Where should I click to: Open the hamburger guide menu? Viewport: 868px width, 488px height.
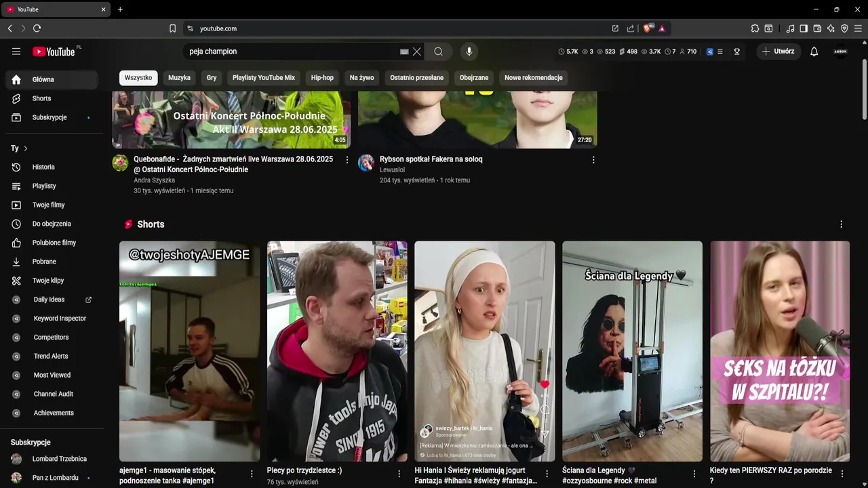[16, 52]
